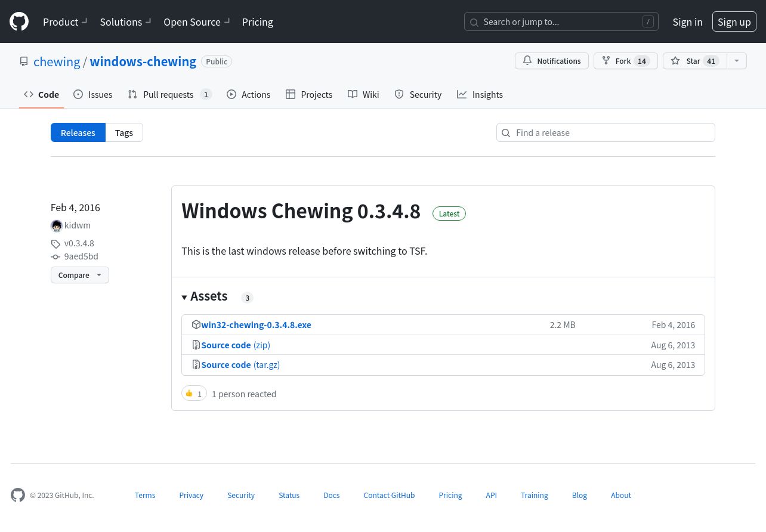Open the footer Status link
766x532 pixels.
point(289,495)
